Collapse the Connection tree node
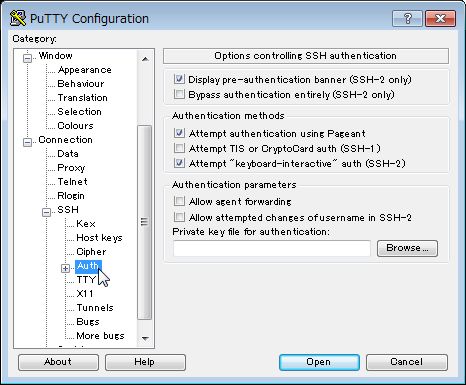This screenshot has height=385, width=466. 27,142
